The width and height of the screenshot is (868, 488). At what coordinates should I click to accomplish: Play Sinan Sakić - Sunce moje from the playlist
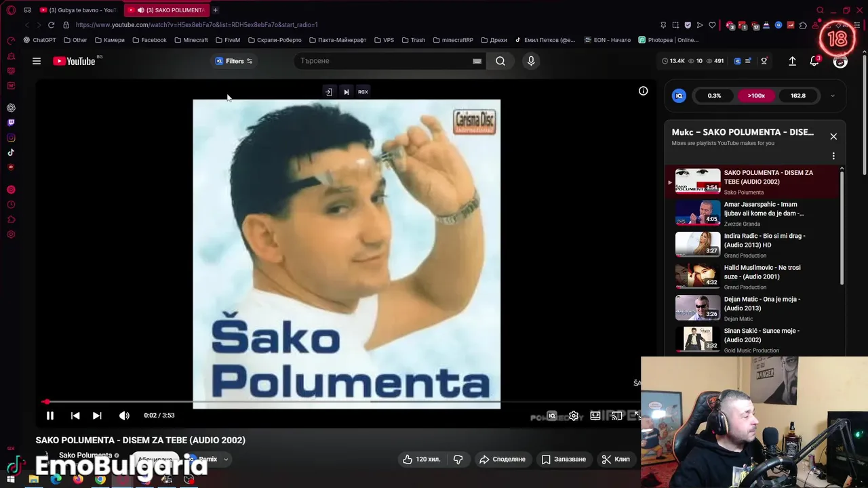pos(753,340)
